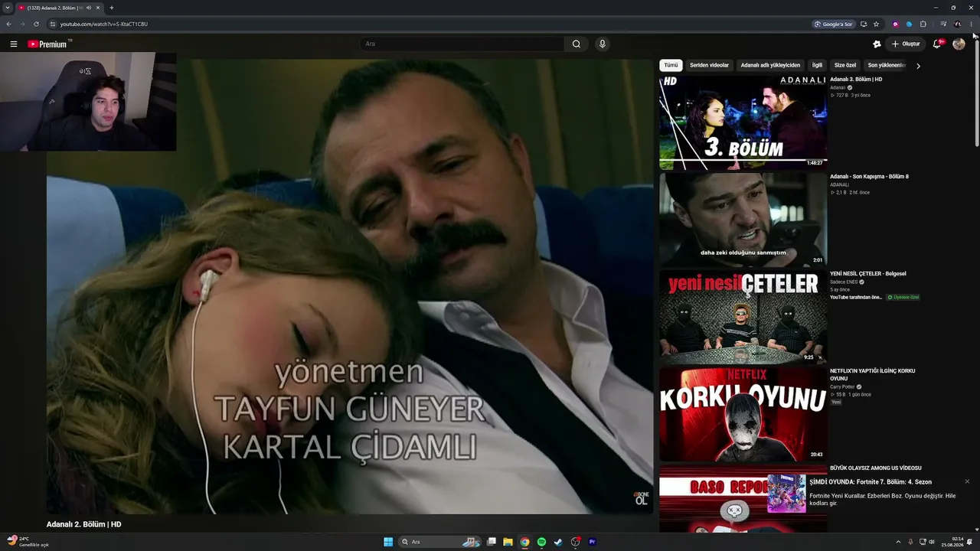Screen dimensions: 980x551
Task: Open the Chrome extensions puzzle icon
Action: coord(923,24)
